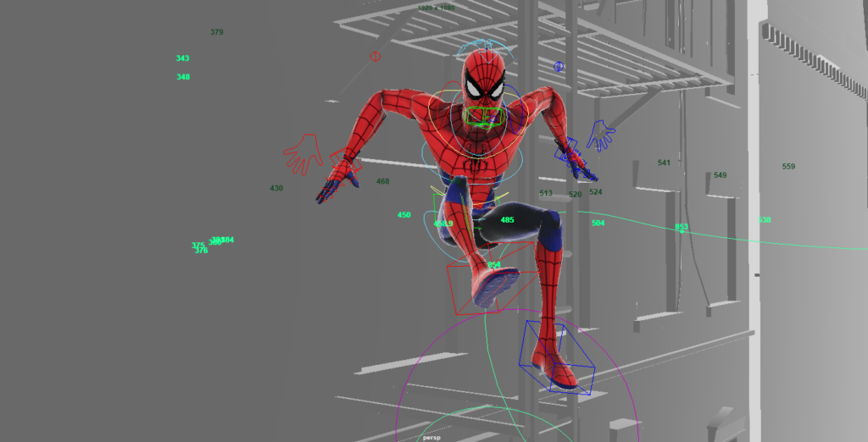
Task: Click motion trail frame 559
Action: pyautogui.click(x=788, y=167)
